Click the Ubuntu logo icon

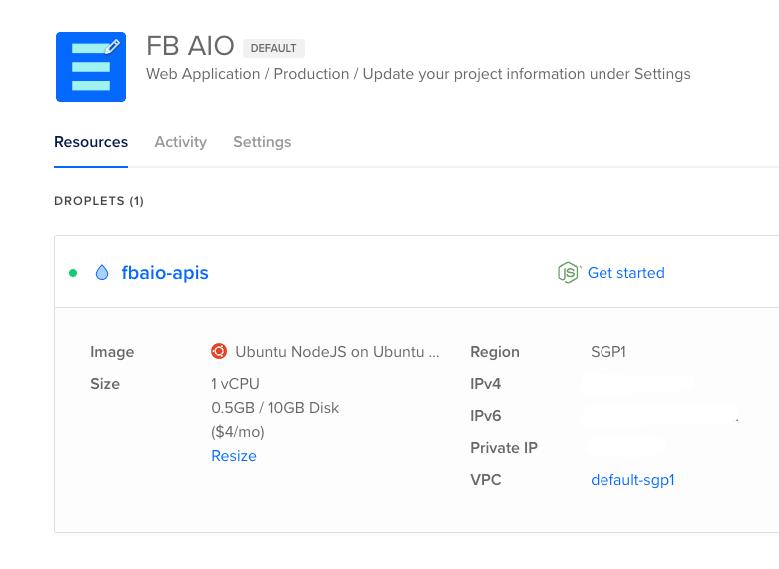(219, 351)
